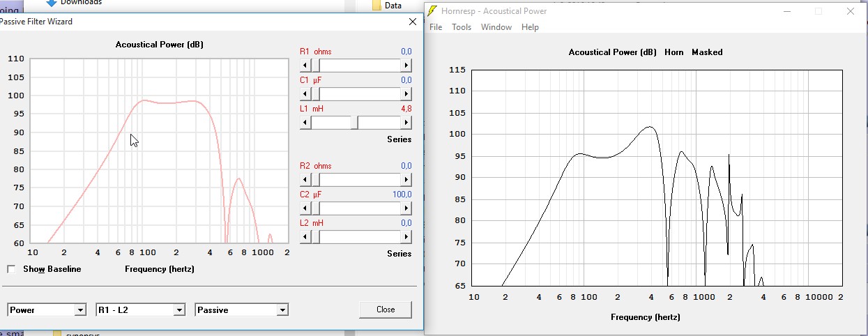The height and width of the screenshot is (336, 868).
Task: Open the R1 - L2 dropdown
Action: point(141,310)
